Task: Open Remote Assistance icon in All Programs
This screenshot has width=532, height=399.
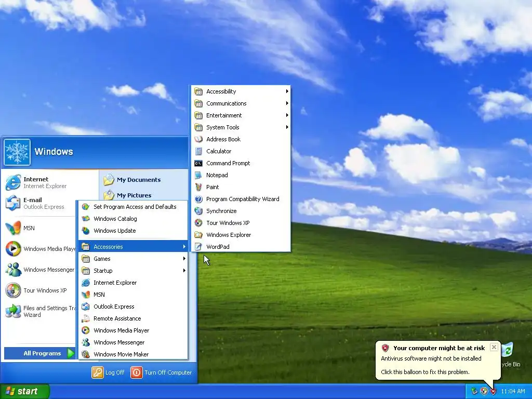Action: pyautogui.click(x=86, y=318)
